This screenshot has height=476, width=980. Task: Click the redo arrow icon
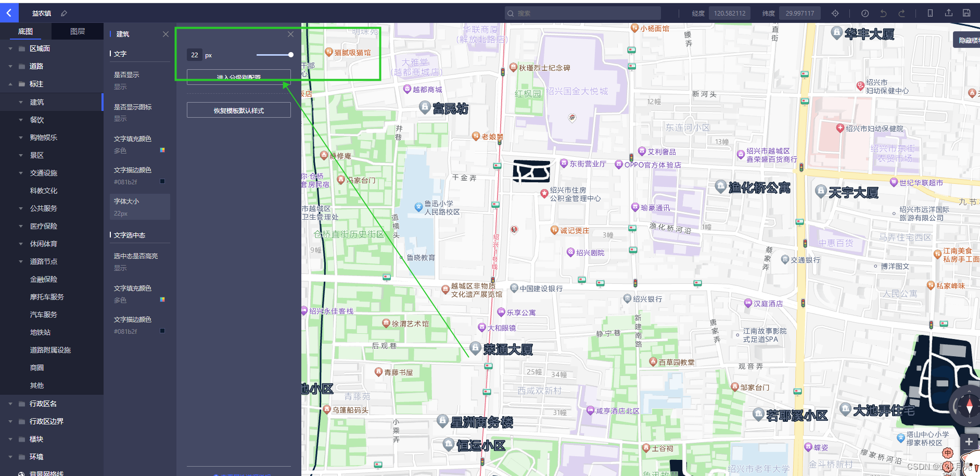coord(902,13)
